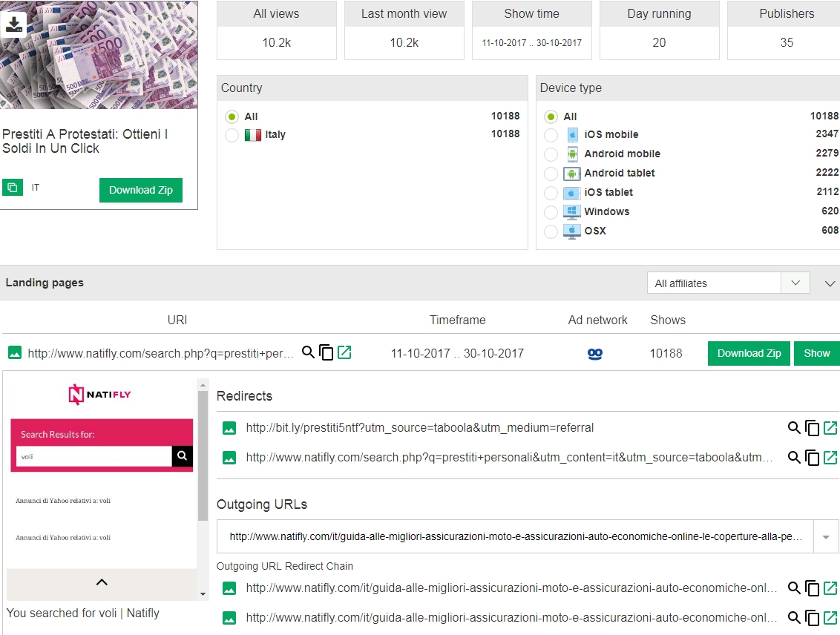Sort by the Ad network column header
840x635 pixels.
598,320
